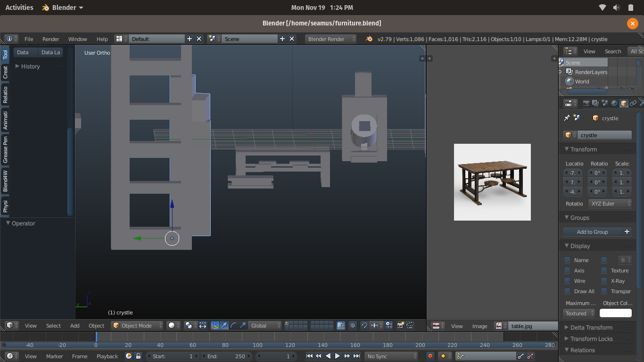Click the delete keyframe icon in timeline
This screenshot has width=644, height=362.
coord(530,356)
